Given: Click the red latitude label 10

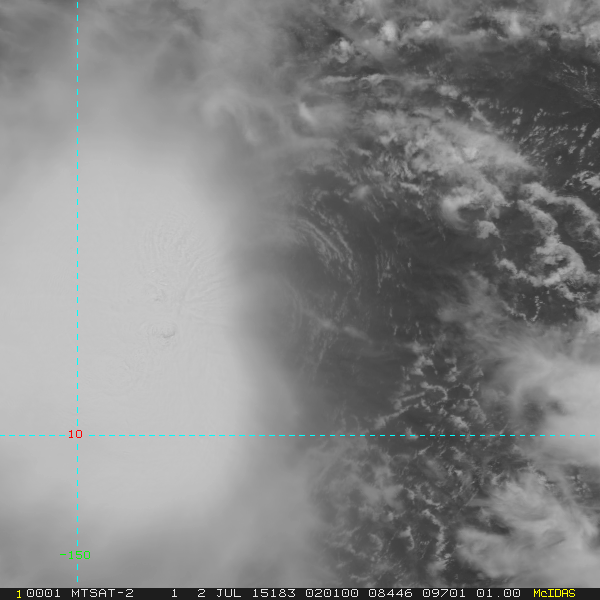Looking at the screenshot, I should 75,434.
